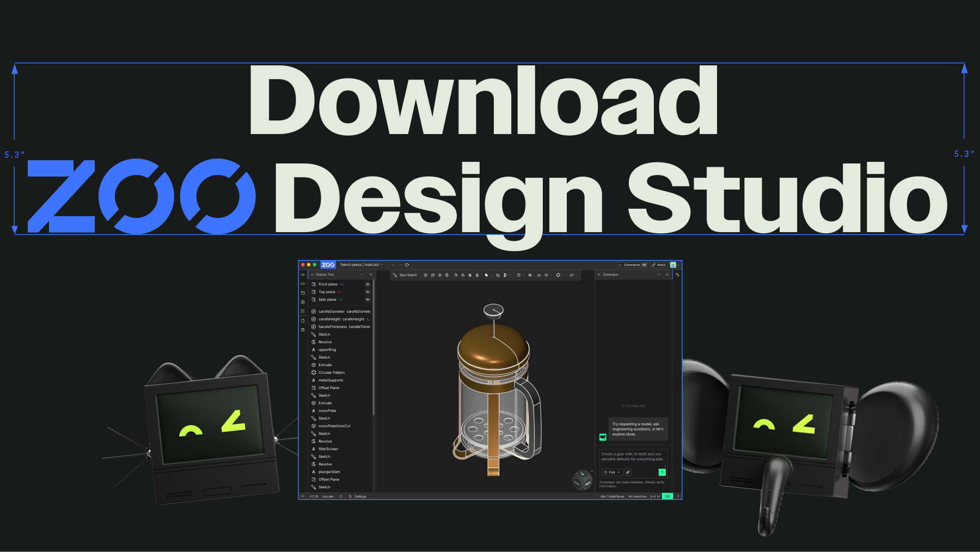
Task: Select Circular Pattern in the Feature Tree
Action: tap(331, 373)
